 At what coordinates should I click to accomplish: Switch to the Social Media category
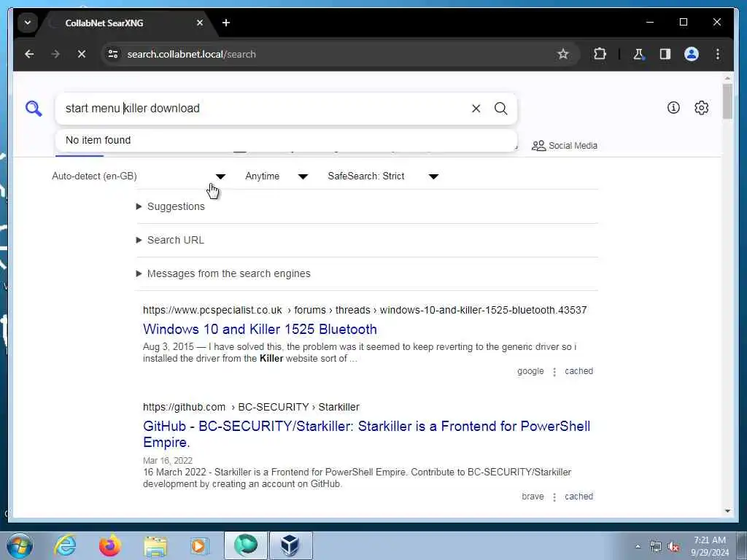click(x=564, y=146)
